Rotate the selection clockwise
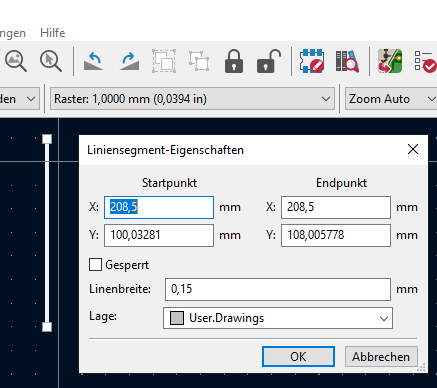Image resolution: width=437 pixels, height=388 pixels. coord(129,61)
